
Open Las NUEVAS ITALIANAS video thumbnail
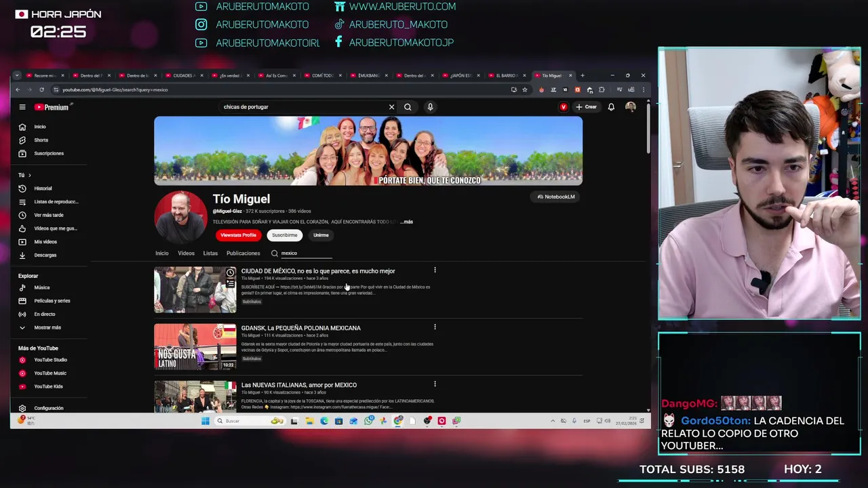pos(195,396)
